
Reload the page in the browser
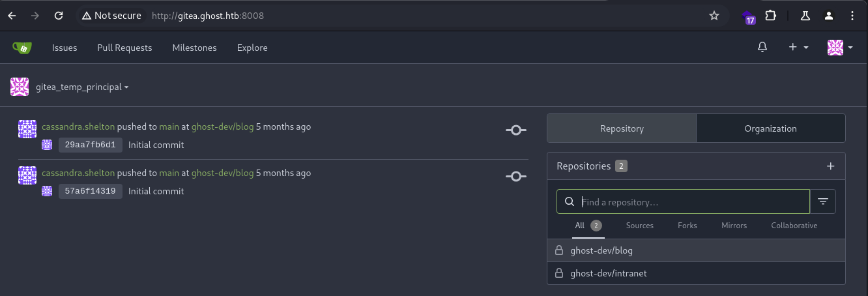(x=59, y=16)
